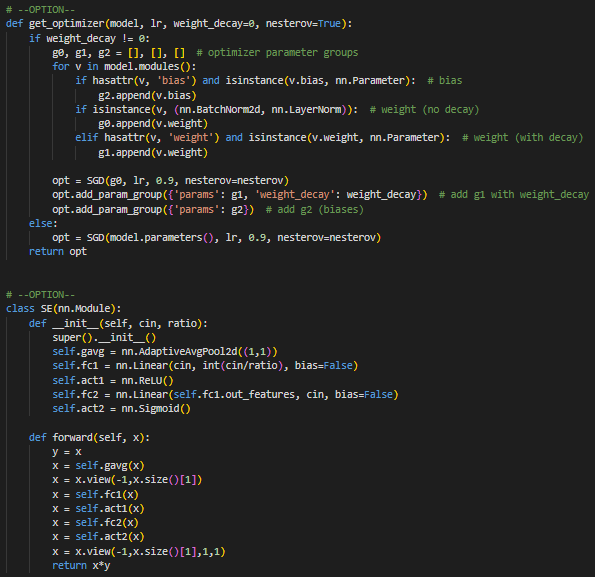Click the line "def forward(self, x):"
The width and height of the screenshot is (595, 577).
pos(90,438)
